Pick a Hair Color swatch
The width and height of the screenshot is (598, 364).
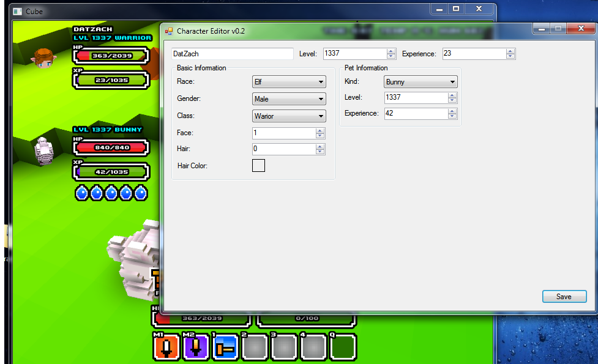tap(258, 165)
